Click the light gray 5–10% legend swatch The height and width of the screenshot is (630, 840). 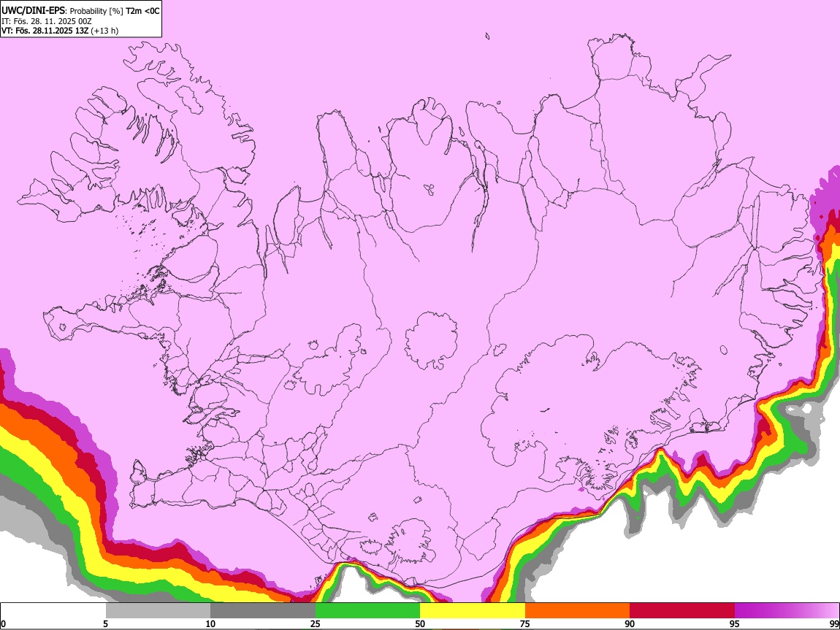point(158,610)
